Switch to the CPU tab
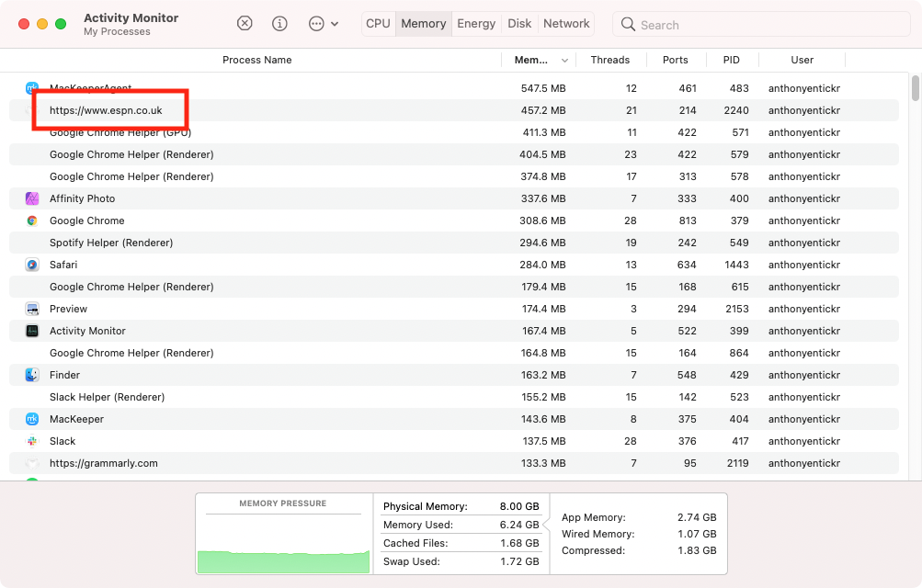Viewport: 922px width, 588px height. pos(378,24)
